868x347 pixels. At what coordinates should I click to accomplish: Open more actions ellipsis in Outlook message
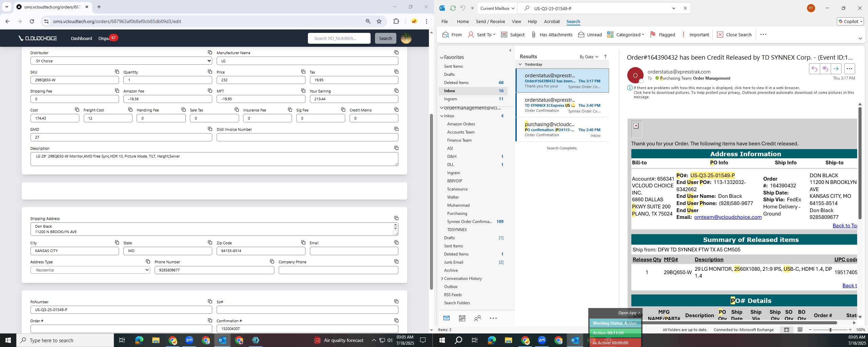pyautogui.click(x=849, y=69)
